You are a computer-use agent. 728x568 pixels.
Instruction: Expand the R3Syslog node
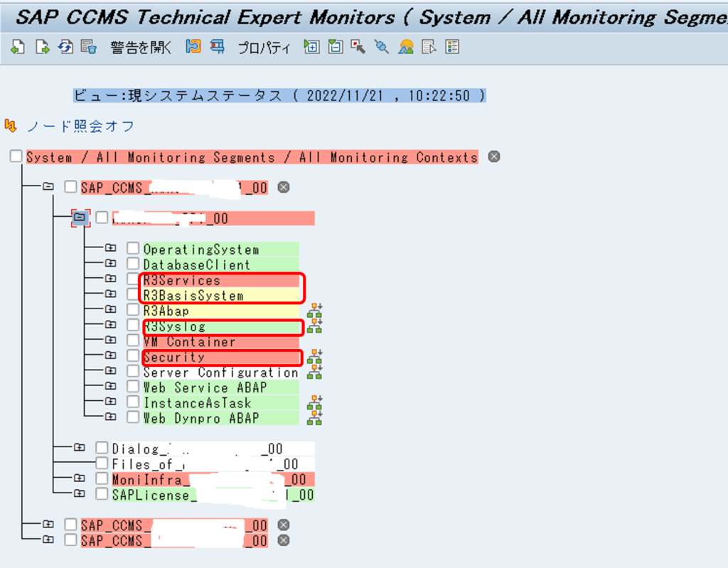coord(110,325)
